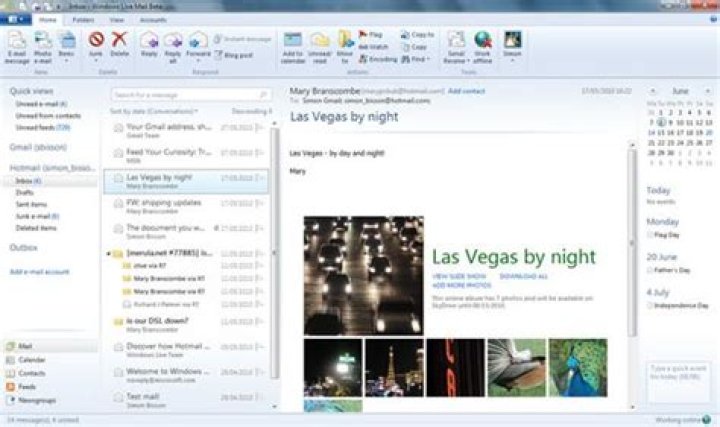Delete the selected message
Image resolution: width=720 pixels, height=427 pixels.
[x=119, y=44]
